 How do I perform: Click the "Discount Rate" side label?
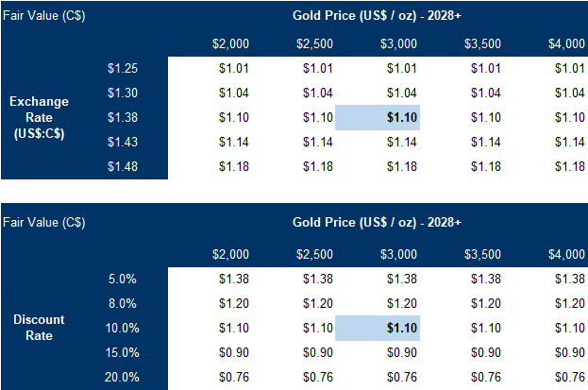coord(41,328)
